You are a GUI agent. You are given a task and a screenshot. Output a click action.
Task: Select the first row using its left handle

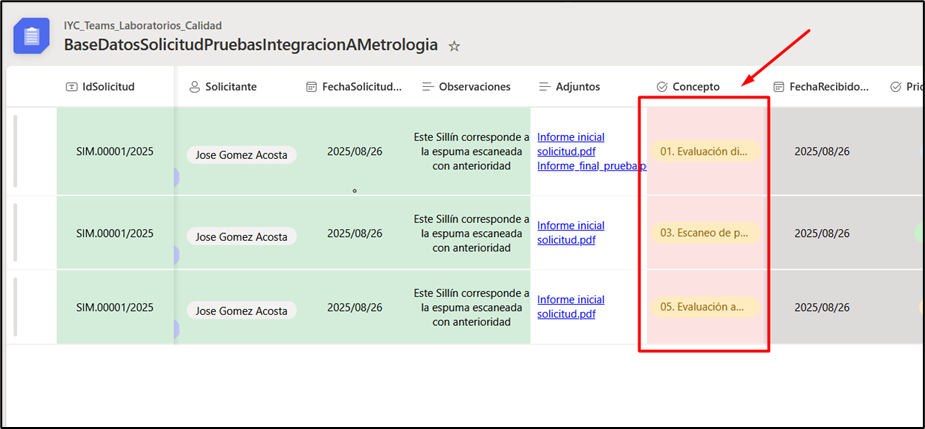(15, 151)
